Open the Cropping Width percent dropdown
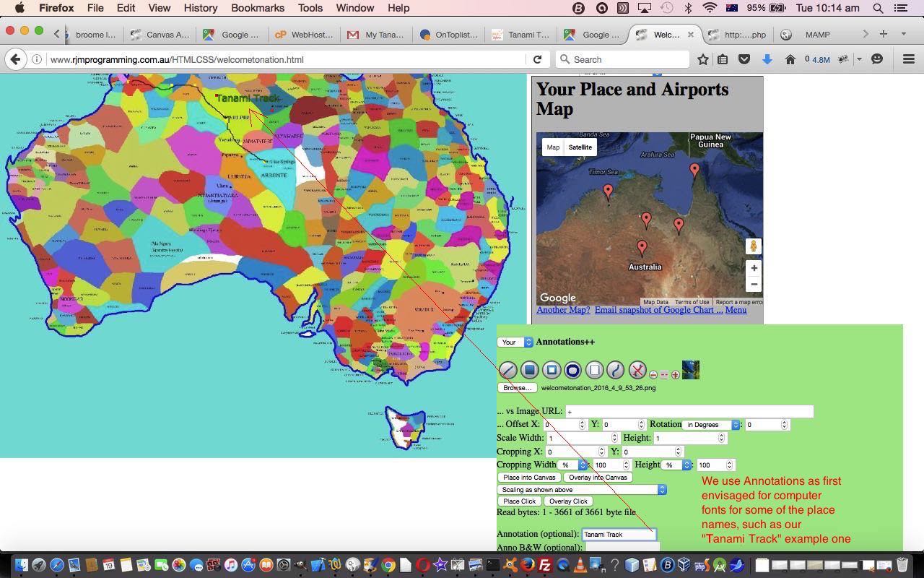924x578 pixels. [571, 465]
